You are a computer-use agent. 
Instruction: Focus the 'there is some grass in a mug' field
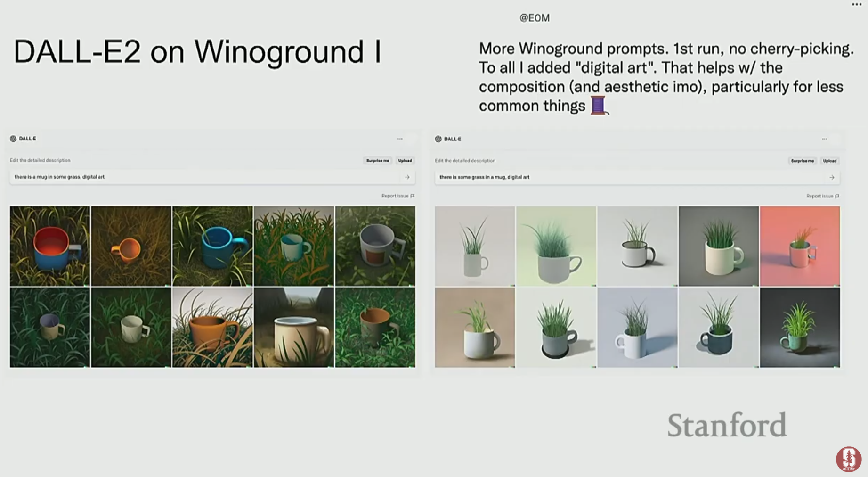click(x=637, y=178)
